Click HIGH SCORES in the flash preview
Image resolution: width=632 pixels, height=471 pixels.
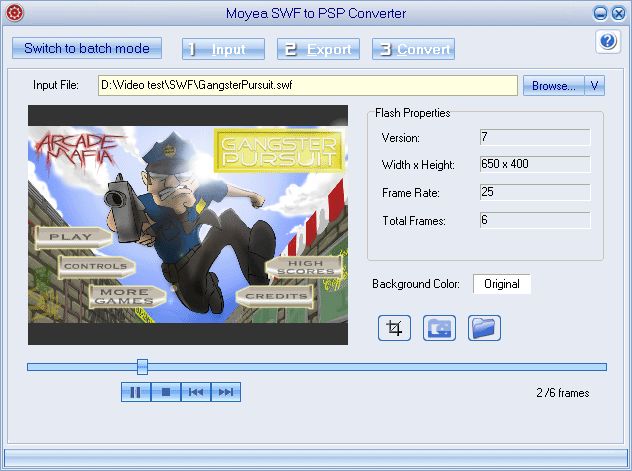[304, 267]
